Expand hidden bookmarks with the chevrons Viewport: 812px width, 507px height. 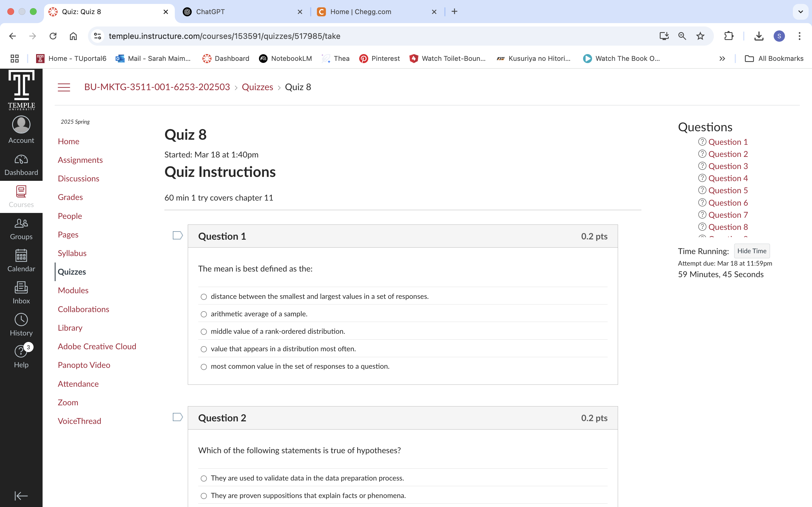coord(722,58)
